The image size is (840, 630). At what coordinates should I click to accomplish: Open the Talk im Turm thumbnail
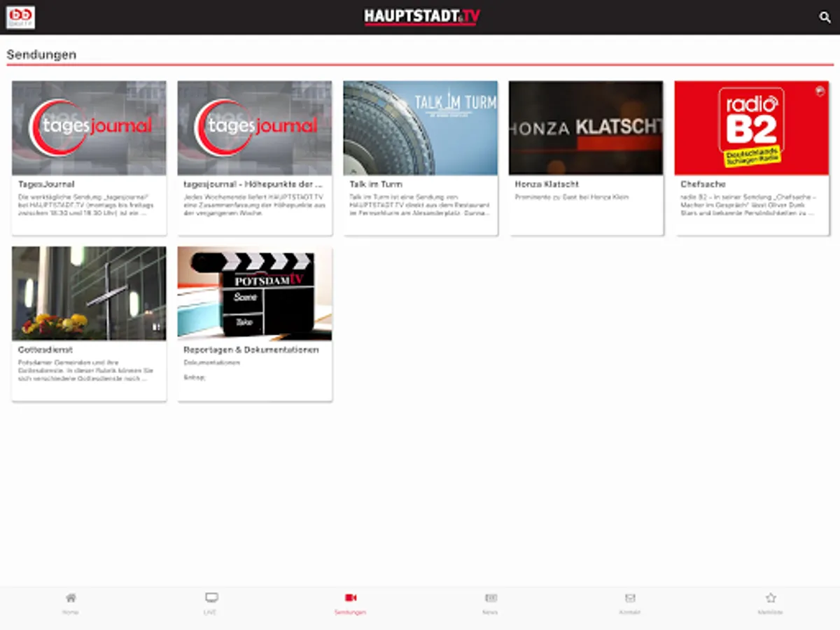tap(421, 128)
